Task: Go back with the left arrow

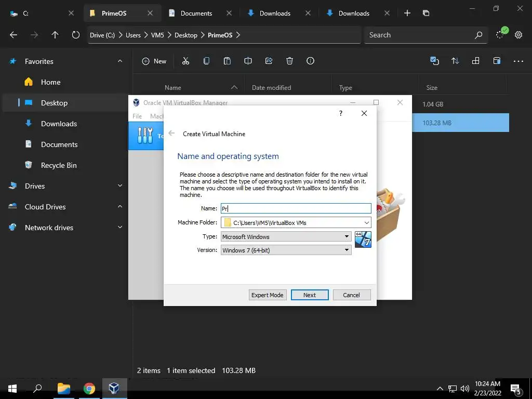Action: coord(14,35)
